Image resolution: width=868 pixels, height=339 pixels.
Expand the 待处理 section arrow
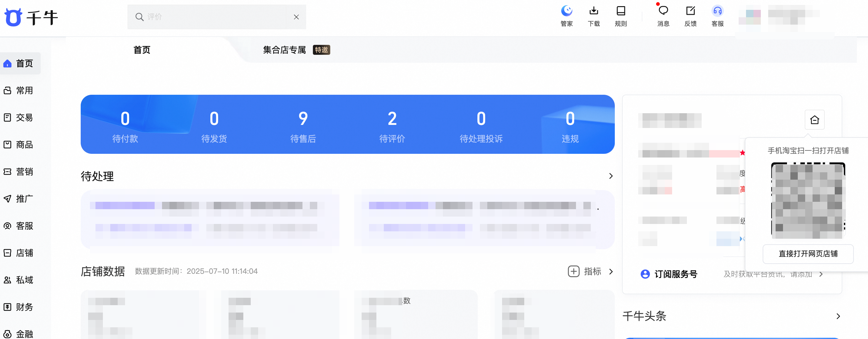pos(611,176)
